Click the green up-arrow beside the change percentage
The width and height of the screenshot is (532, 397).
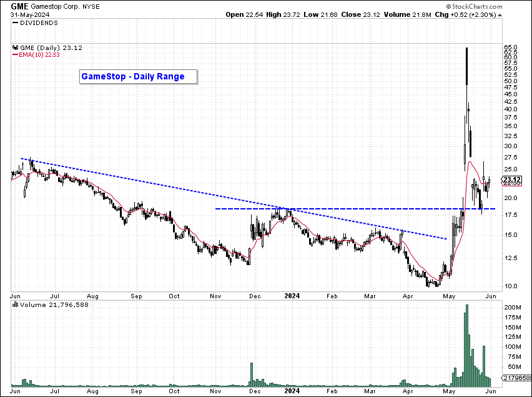tap(500, 15)
